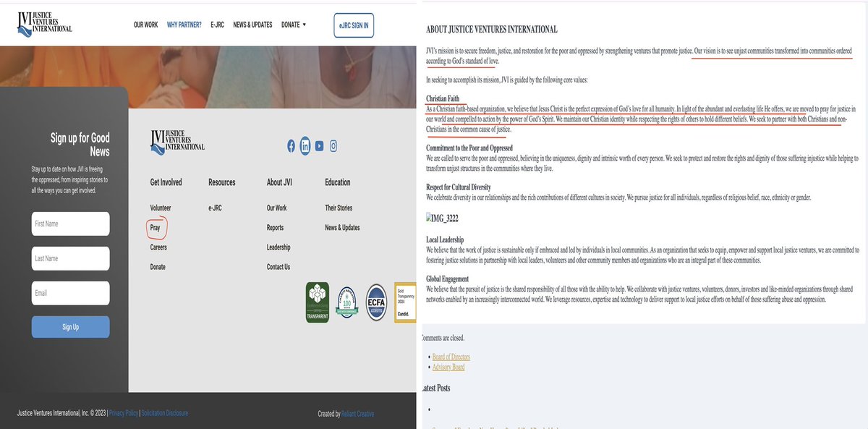Click the ECFA accredited badge
This screenshot has width=868, height=429.
coord(377,302)
